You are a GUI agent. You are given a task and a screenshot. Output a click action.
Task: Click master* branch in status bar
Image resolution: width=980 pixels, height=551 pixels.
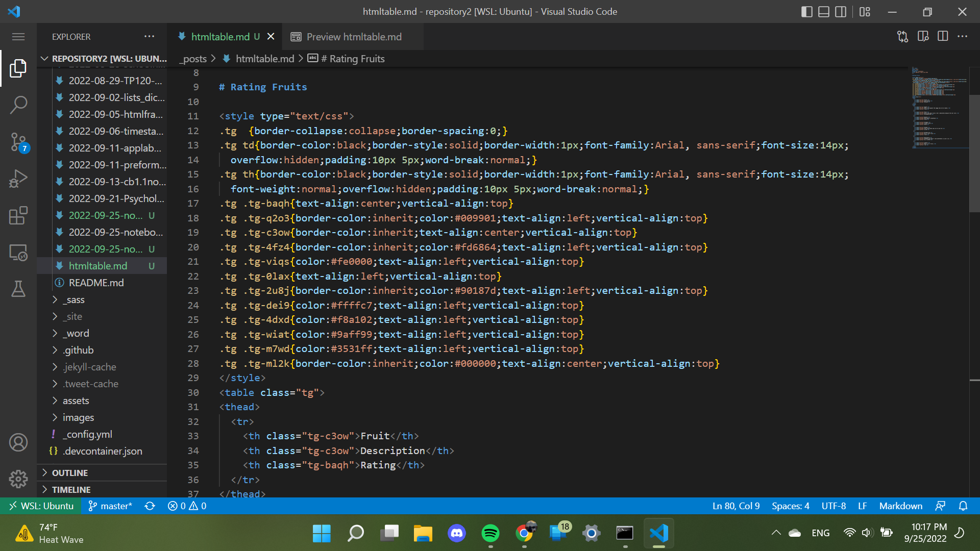[x=110, y=506]
